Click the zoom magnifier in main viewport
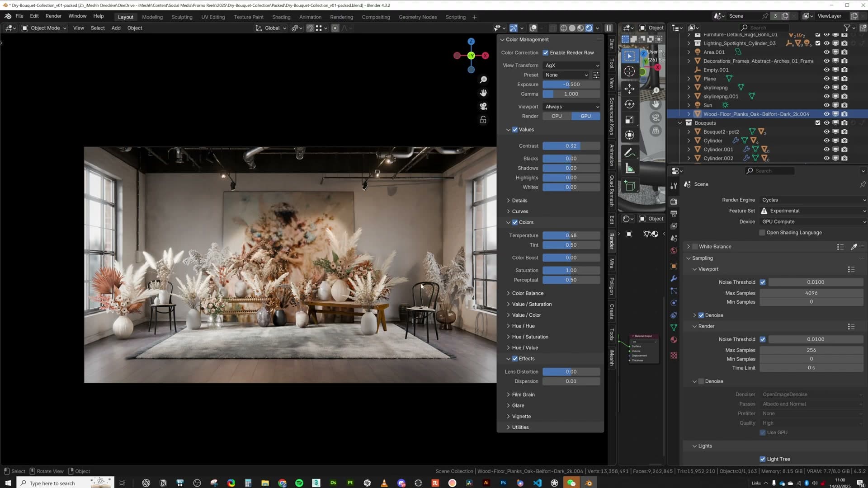 coord(483,80)
